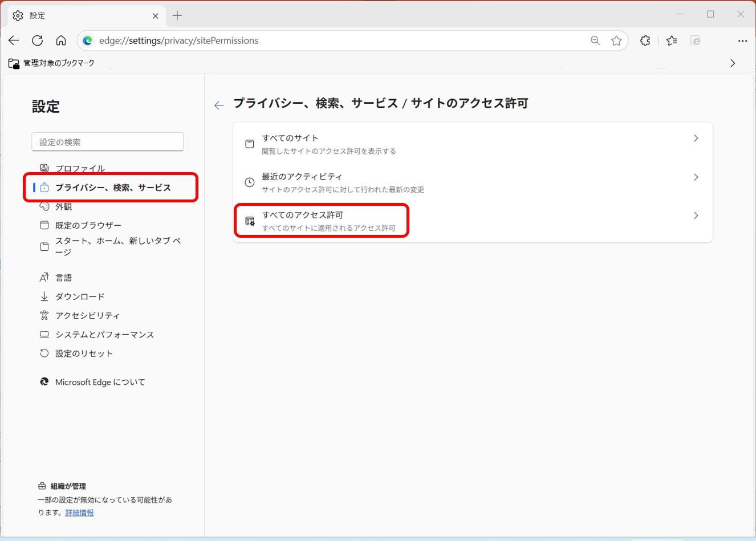Reload the page with refresh icon
This screenshot has width=756, height=541.
[38, 40]
